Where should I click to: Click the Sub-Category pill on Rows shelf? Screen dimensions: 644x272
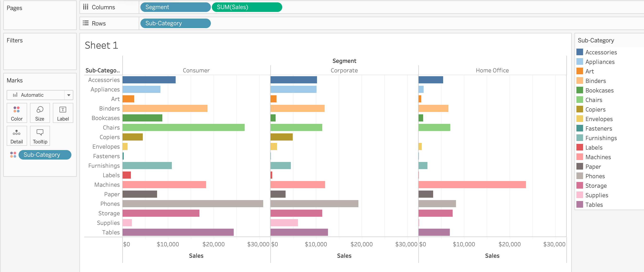point(175,23)
